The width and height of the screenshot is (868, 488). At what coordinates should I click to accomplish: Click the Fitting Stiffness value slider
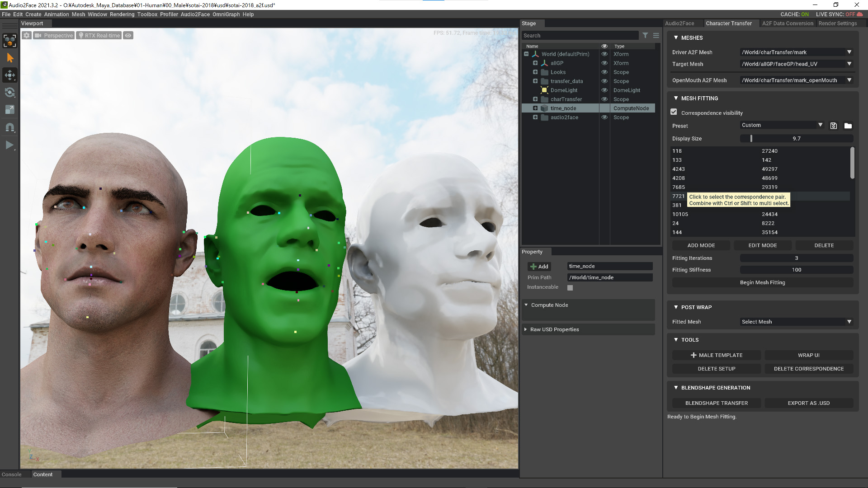[797, 270]
